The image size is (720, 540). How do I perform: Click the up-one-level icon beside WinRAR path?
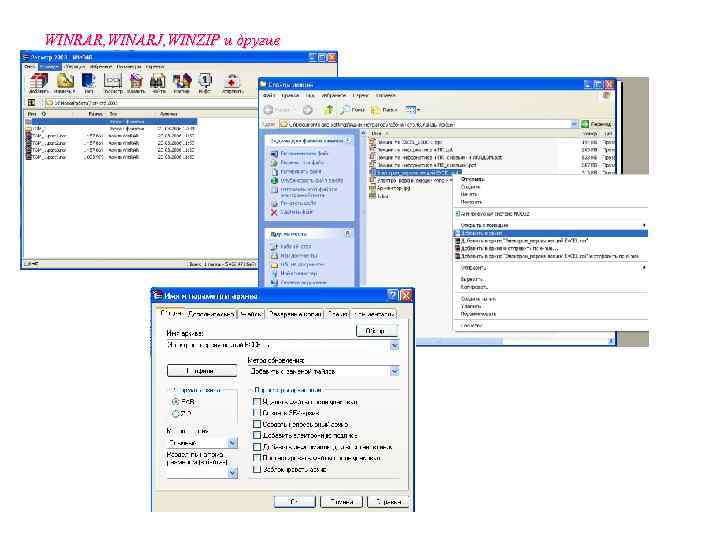coord(32,103)
